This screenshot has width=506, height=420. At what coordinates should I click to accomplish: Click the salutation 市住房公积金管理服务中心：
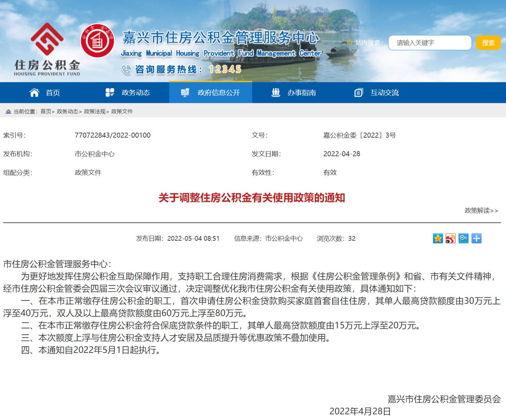(x=57, y=264)
